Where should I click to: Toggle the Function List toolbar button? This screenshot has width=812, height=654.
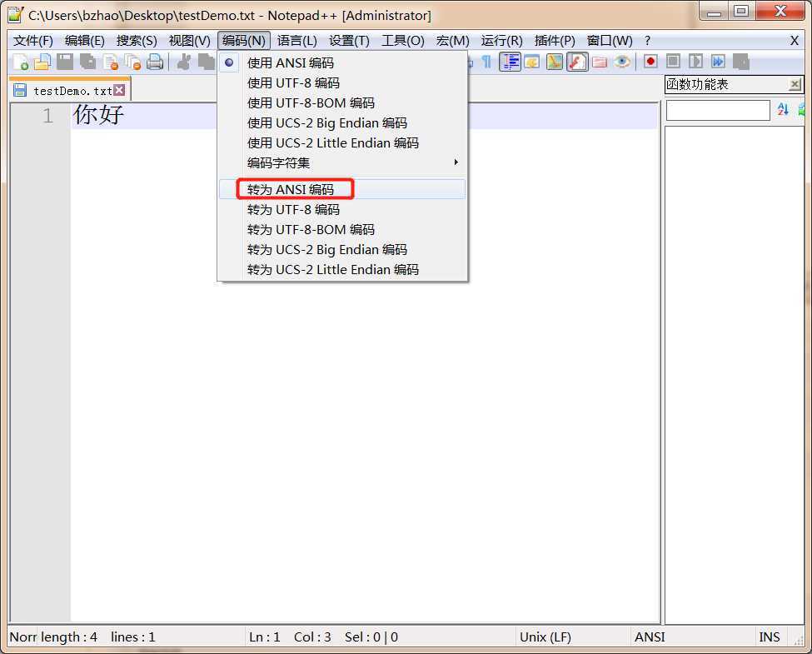tap(577, 62)
